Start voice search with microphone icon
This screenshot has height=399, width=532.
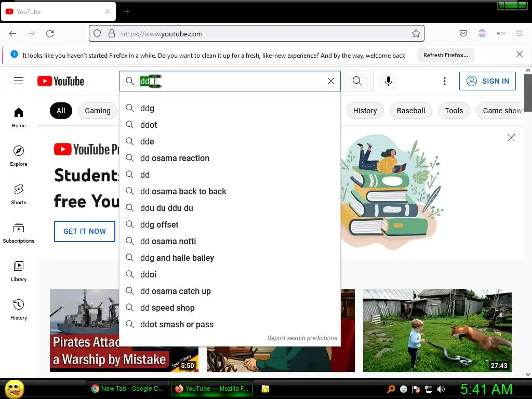(389, 81)
